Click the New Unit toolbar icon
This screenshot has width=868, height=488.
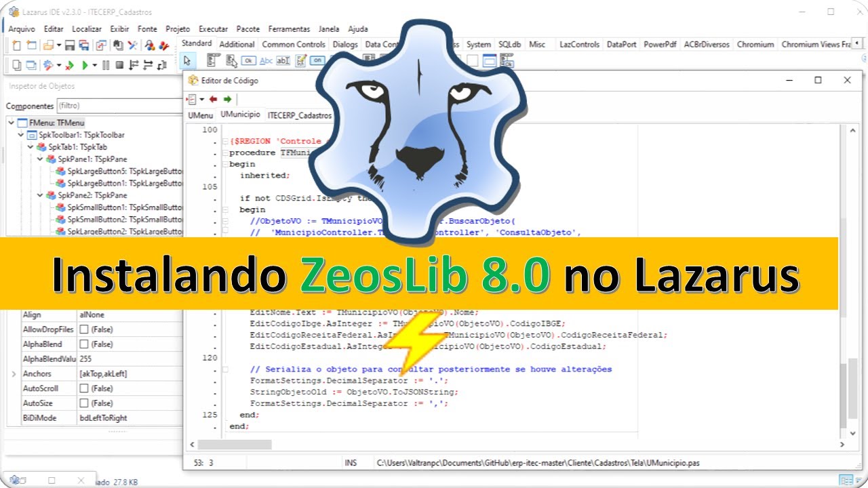(16, 45)
